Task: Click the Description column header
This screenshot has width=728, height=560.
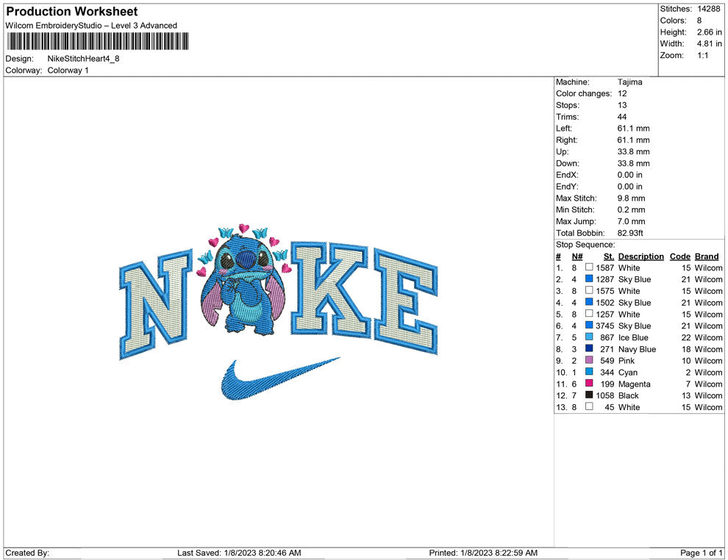Action: 640,256
